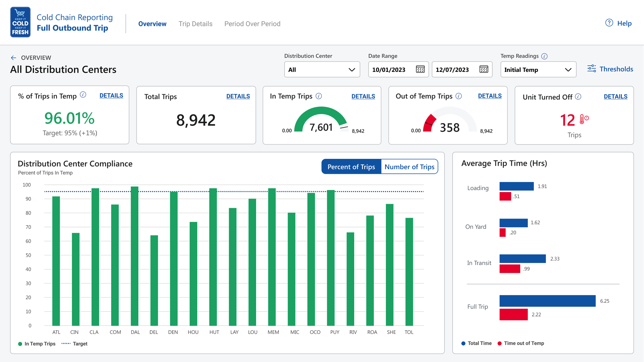Click info icon next to Out of Temp Trips

pyautogui.click(x=459, y=96)
